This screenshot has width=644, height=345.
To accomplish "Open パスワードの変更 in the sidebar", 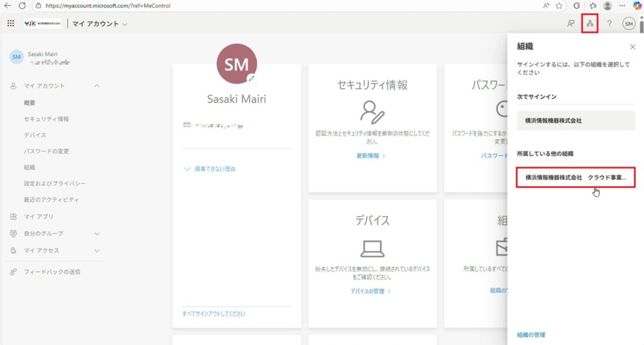I will click(46, 151).
